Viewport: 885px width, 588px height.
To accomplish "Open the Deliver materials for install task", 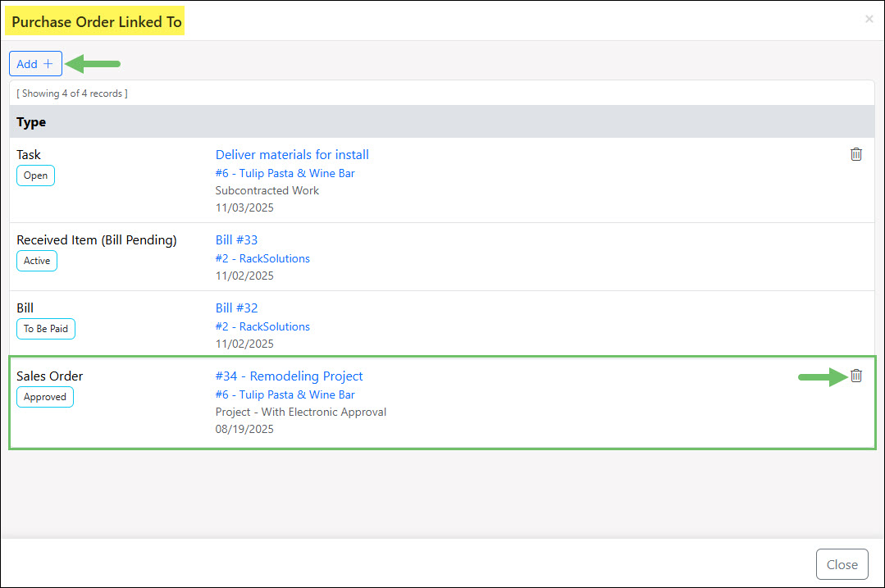I will [292, 154].
